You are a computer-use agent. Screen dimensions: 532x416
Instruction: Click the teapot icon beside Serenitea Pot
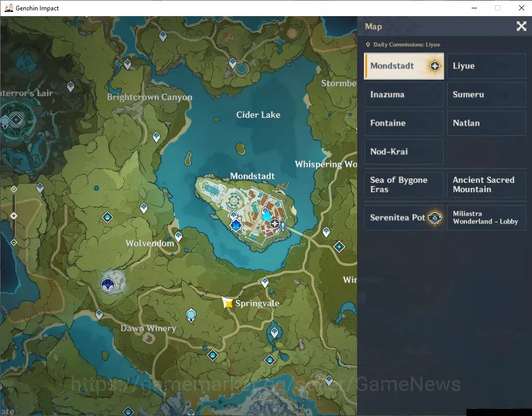tap(435, 218)
